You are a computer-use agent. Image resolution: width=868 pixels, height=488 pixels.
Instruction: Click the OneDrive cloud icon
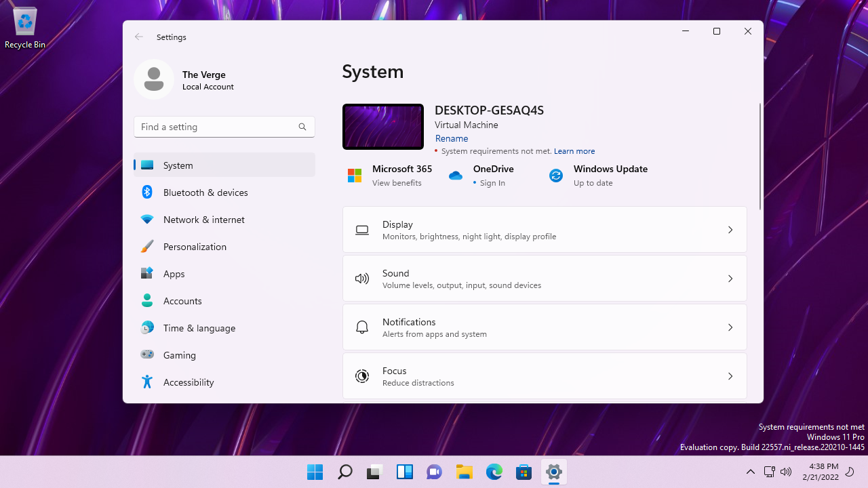click(455, 175)
